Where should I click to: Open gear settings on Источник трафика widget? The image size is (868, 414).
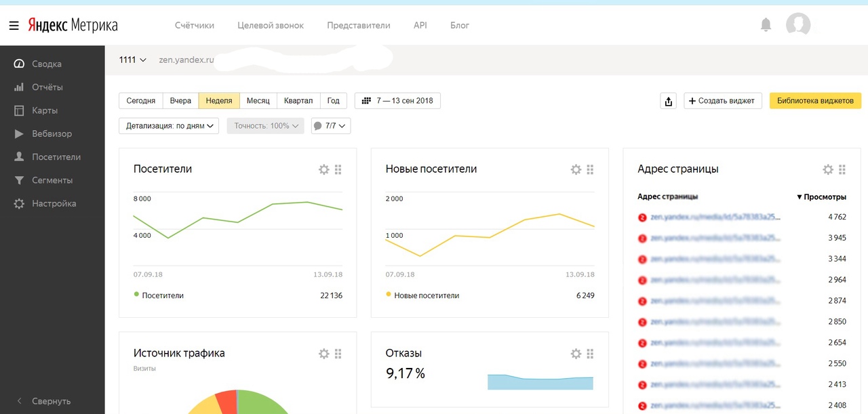(x=324, y=354)
